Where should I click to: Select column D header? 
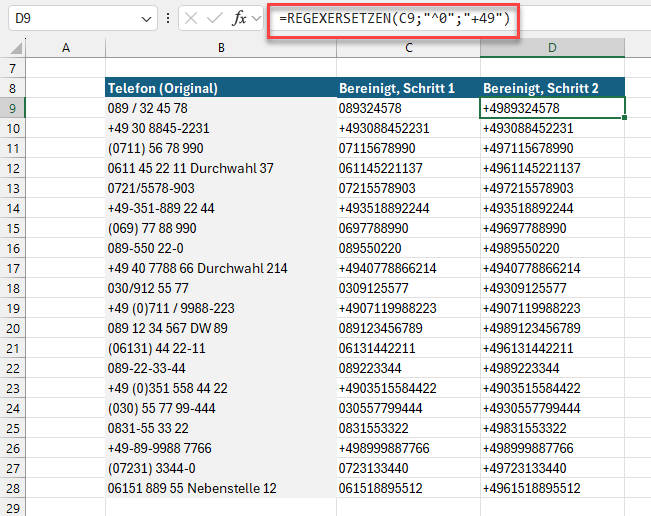552,48
